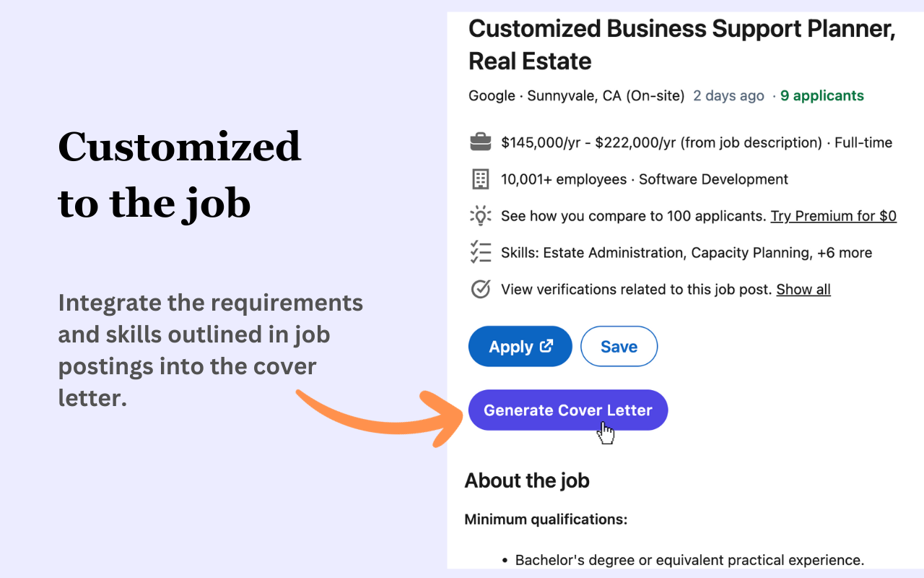Click the skills checklist icon

(x=480, y=253)
